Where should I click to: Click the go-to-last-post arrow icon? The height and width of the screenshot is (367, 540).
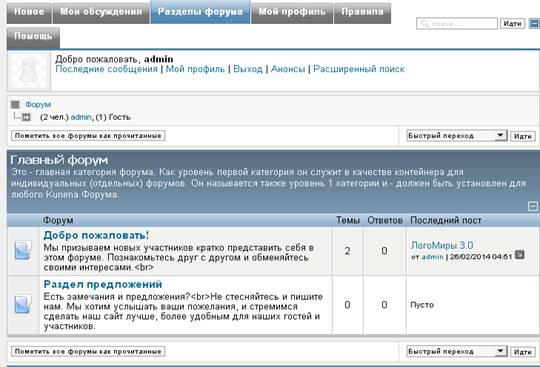pyautogui.click(x=520, y=255)
